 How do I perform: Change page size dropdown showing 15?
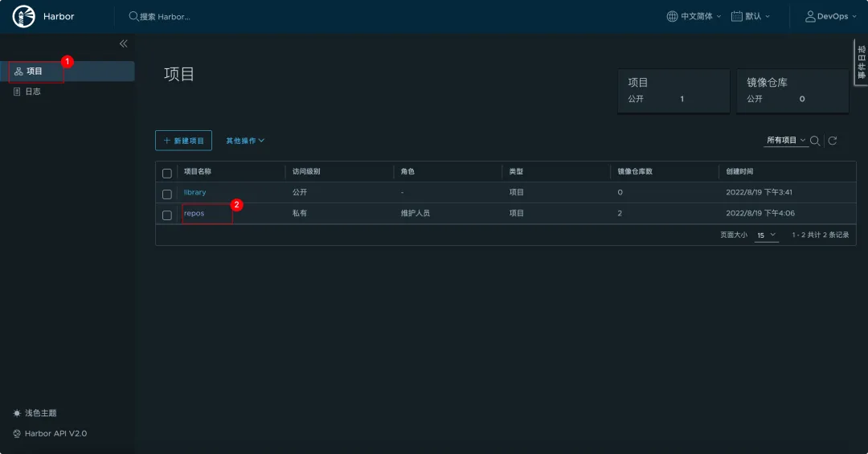767,235
